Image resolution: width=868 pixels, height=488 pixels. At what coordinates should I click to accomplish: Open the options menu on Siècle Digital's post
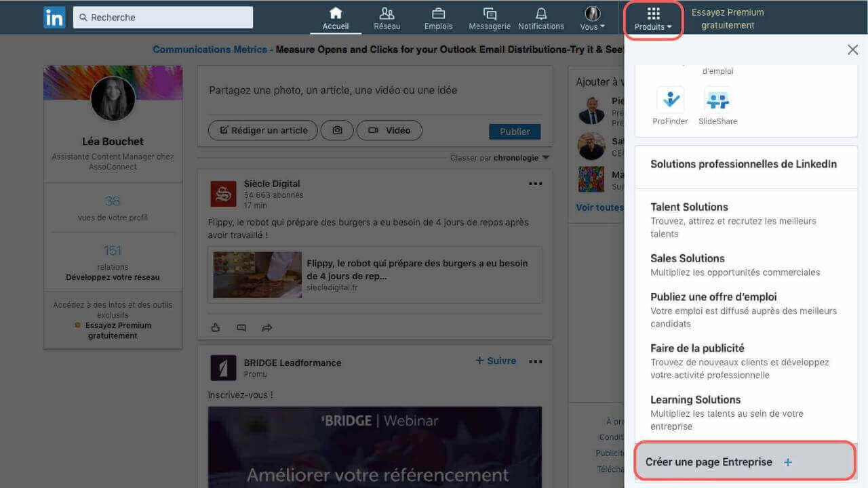coord(535,183)
